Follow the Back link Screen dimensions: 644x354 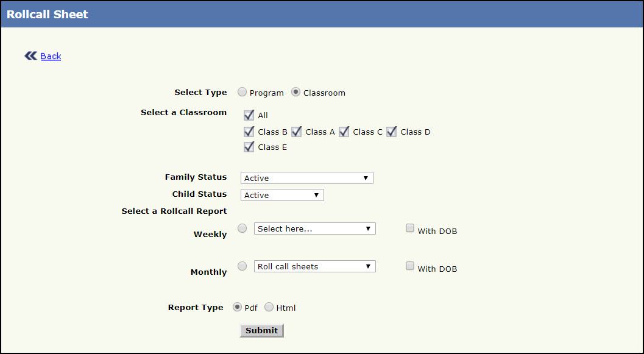tap(51, 56)
